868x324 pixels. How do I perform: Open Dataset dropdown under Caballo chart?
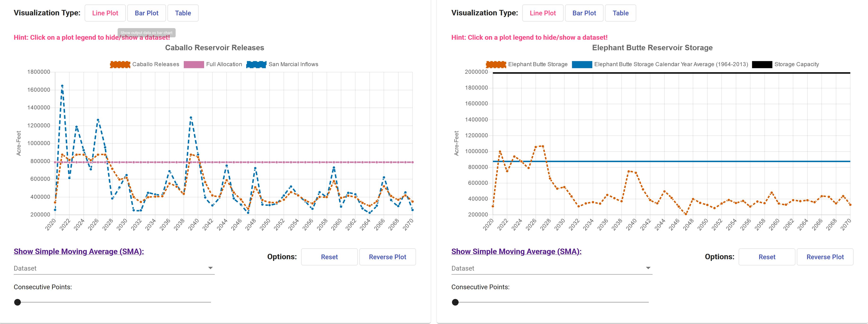tap(114, 268)
